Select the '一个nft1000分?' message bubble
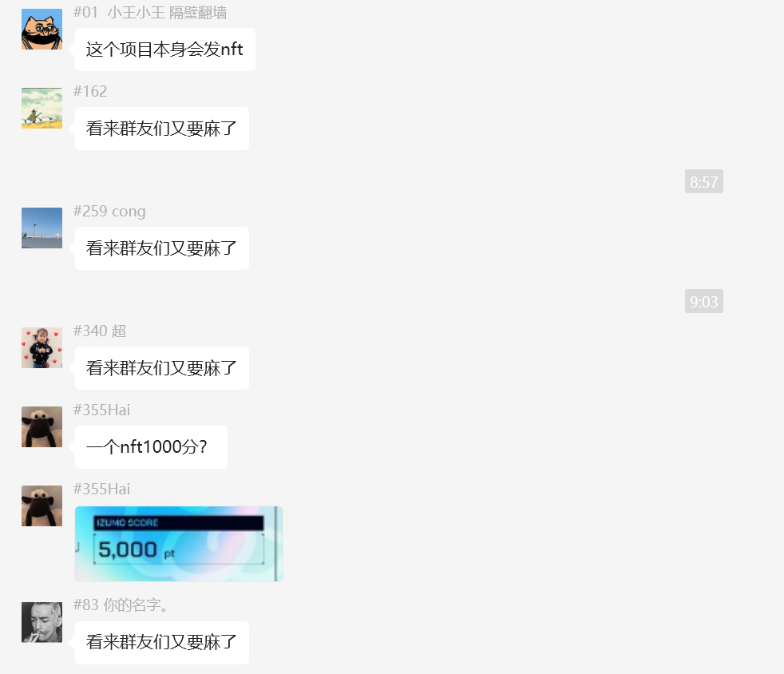The height and width of the screenshot is (674, 784). pos(151,447)
